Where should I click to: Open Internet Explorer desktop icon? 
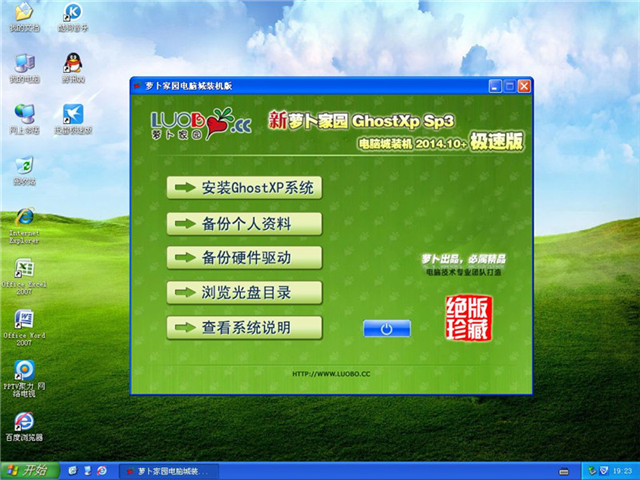(x=24, y=226)
